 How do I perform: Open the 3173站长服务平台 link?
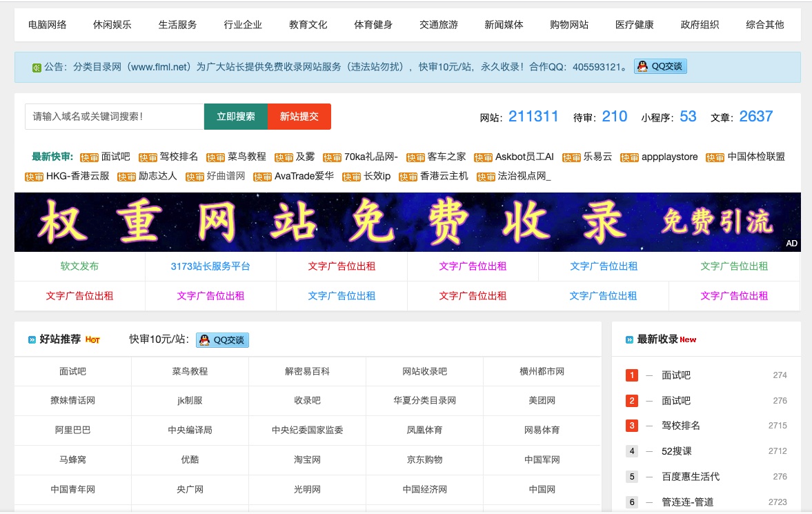pos(210,266)
